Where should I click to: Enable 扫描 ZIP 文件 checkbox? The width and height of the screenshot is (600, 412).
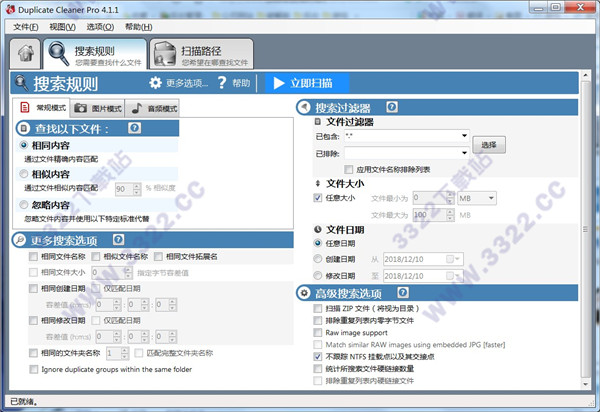tap(318, 308)
